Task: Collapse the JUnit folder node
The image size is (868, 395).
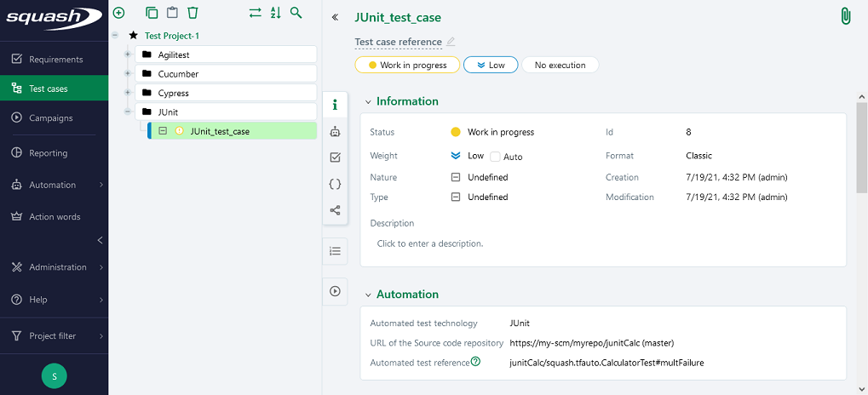Action: 126,112
